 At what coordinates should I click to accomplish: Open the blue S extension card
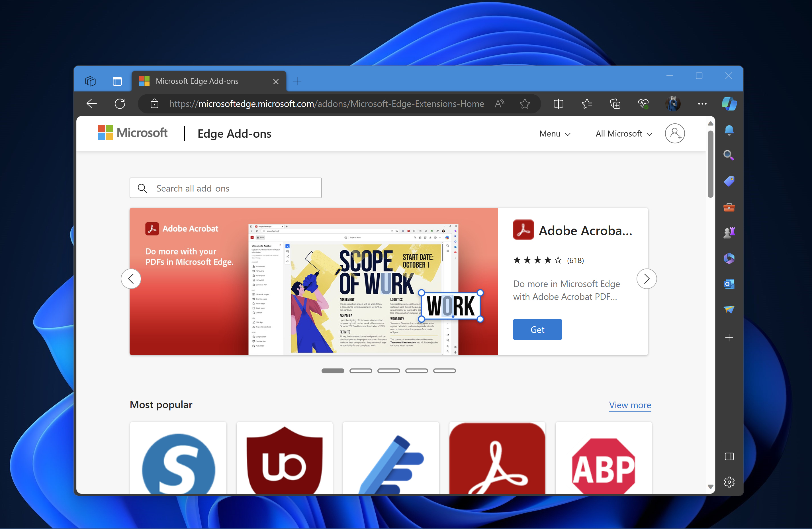(178, 458)
